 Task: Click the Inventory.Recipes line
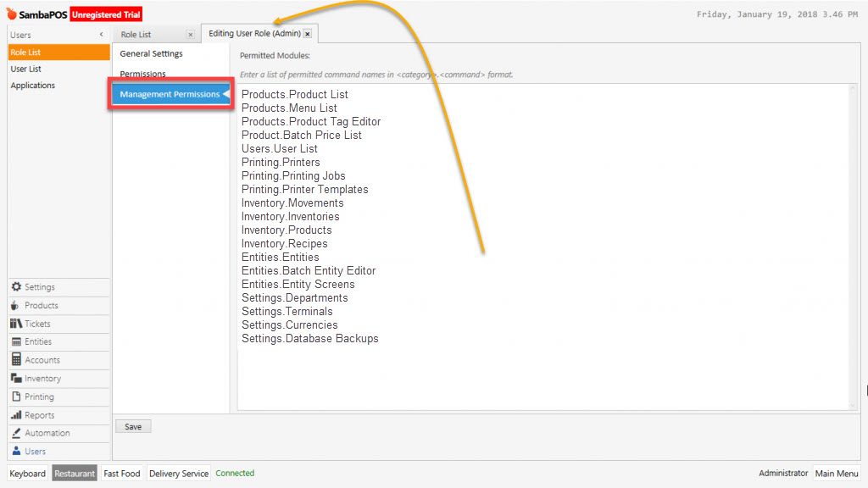[285, 243]
